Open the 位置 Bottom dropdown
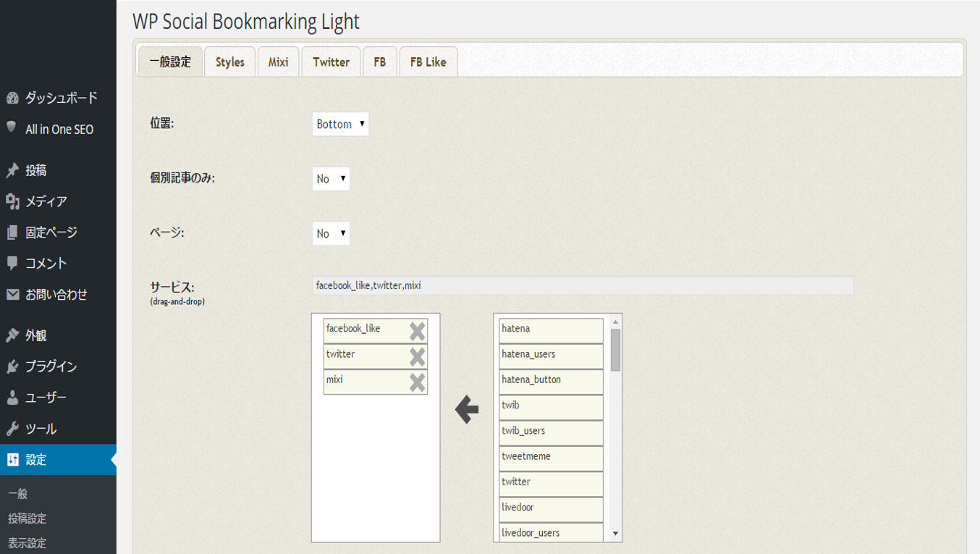This screenshot has height=554, width=980. click(340, 124)
